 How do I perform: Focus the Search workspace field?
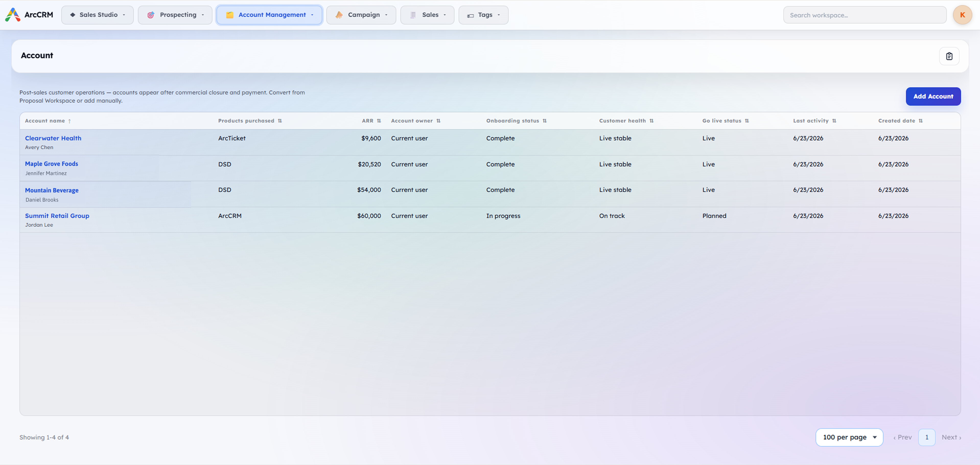point(864,15)
